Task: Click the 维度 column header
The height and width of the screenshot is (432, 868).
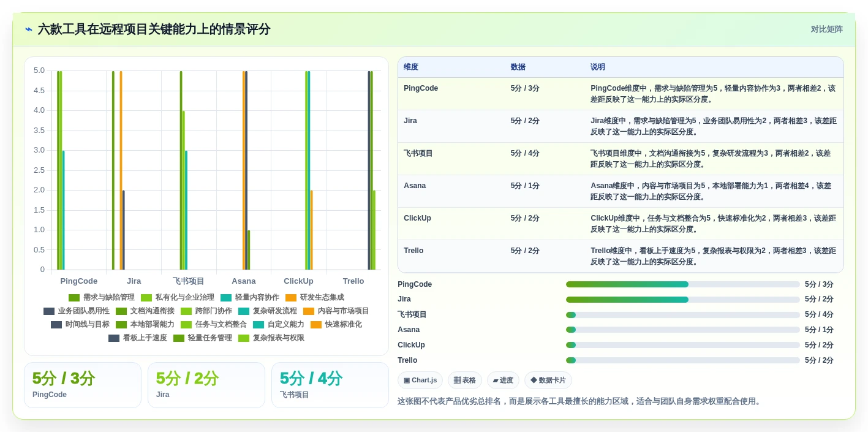Action: [411, 67]
